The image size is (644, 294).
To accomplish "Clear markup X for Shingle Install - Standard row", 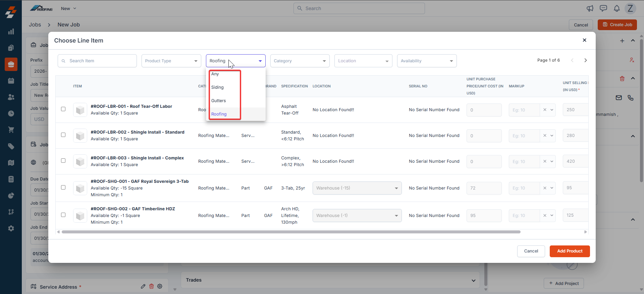I will (x=545, y=136).
